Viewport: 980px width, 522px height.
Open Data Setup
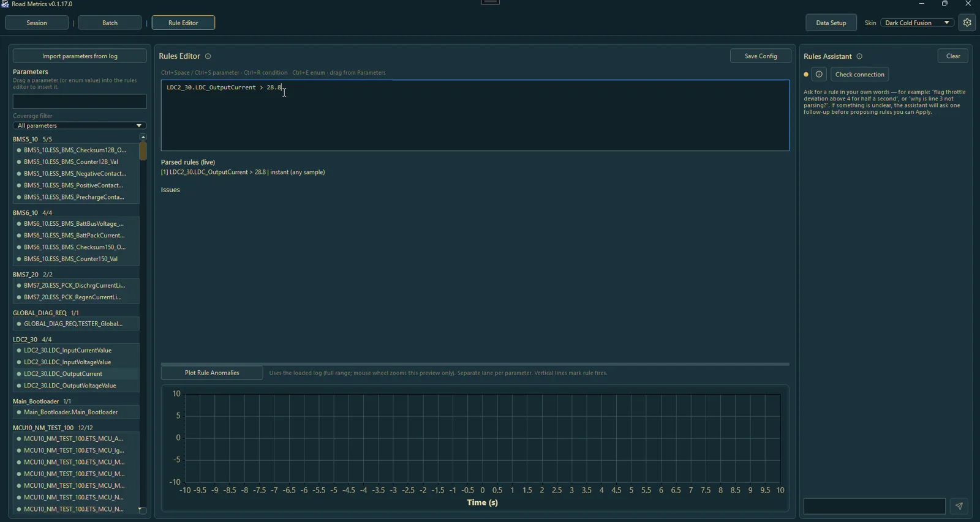[x=831, y=23]
